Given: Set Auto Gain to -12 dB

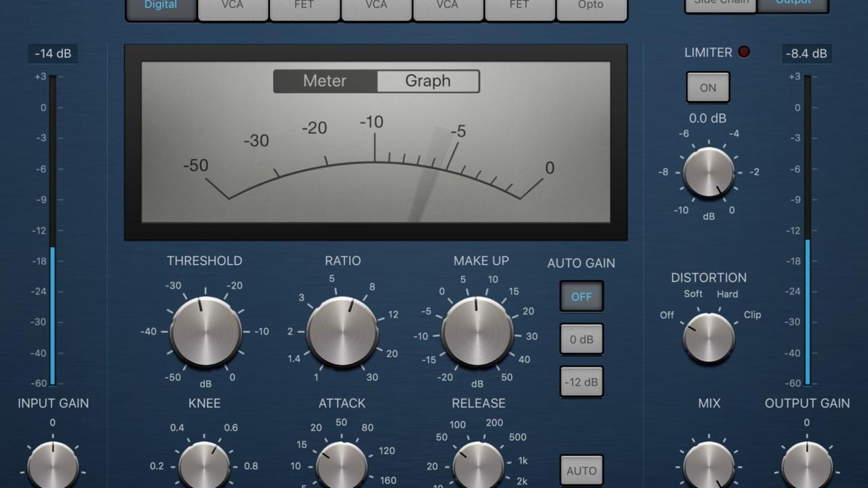Looking at the screenshot, I should (x=581, y=382).
